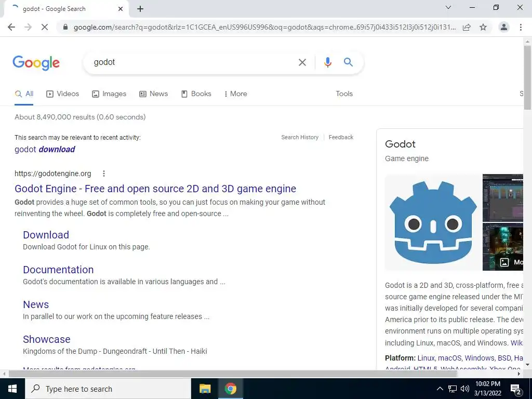Click the address bar URL
This screenshot has height=399, width=532.
point(264,27)
